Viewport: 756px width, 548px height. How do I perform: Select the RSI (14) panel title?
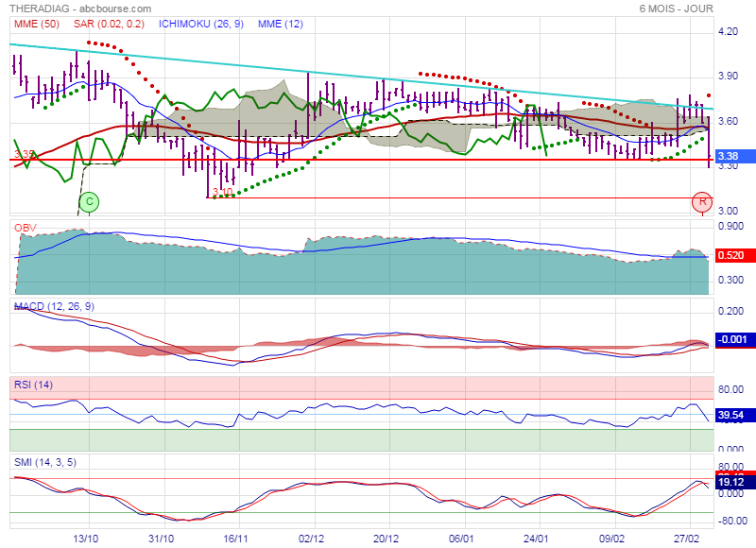[32, 384]
